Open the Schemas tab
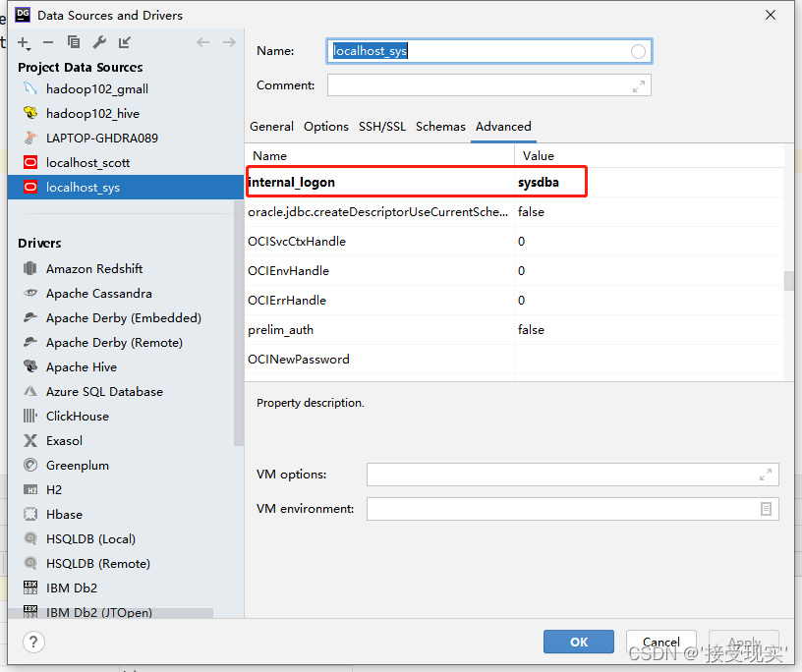802x672 pixels. tap(440, 127)
